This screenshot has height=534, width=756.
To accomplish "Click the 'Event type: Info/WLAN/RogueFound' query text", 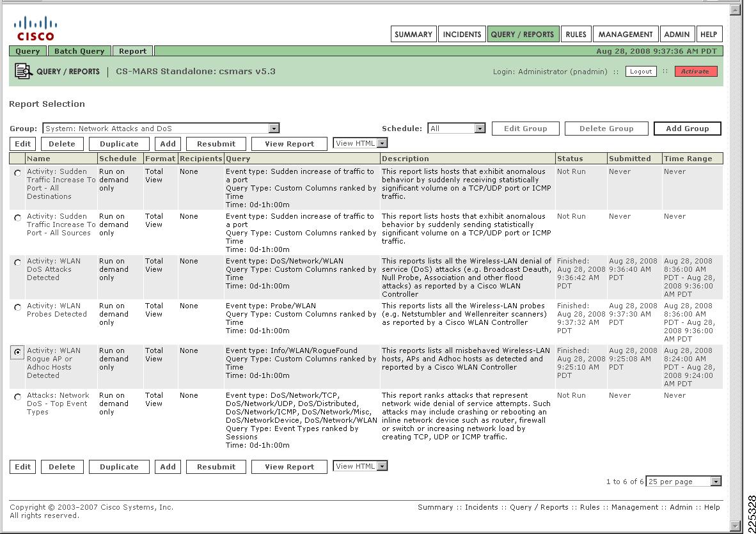I will point(292,350).
